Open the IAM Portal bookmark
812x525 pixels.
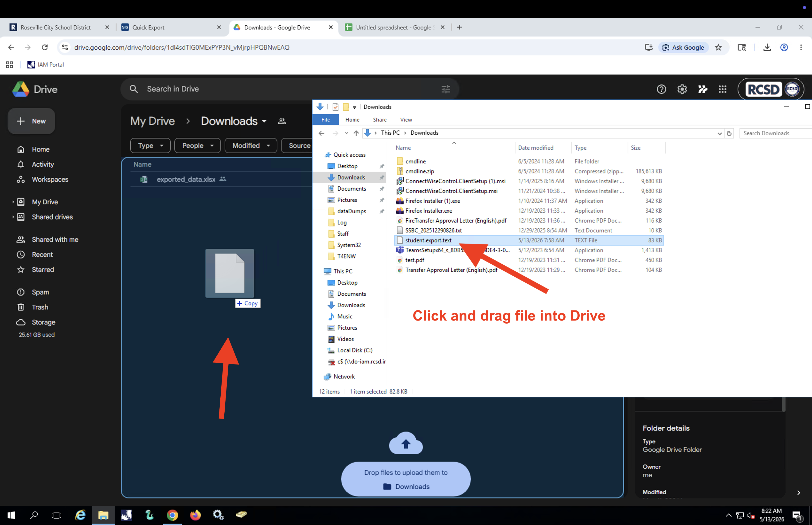tap(46, 64)
